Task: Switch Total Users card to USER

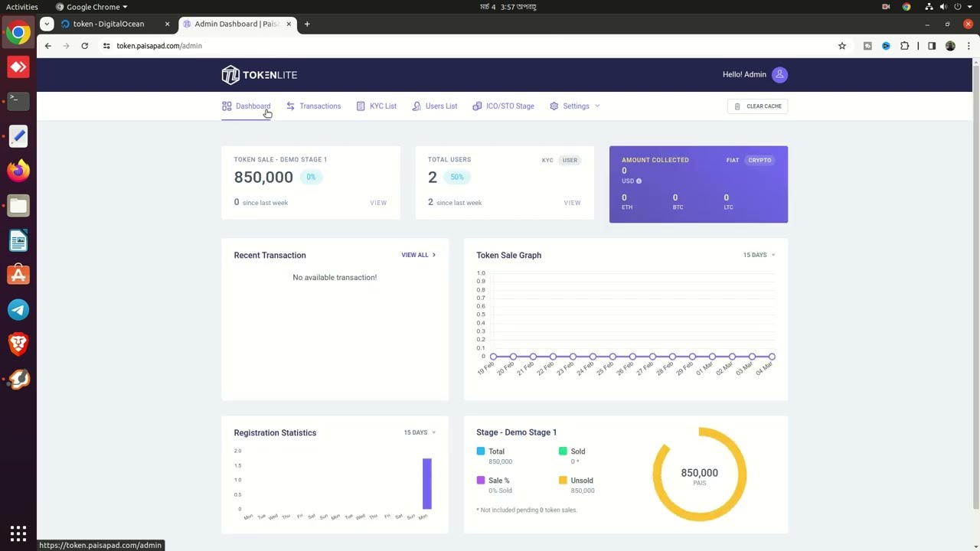Action: [570, 160]
